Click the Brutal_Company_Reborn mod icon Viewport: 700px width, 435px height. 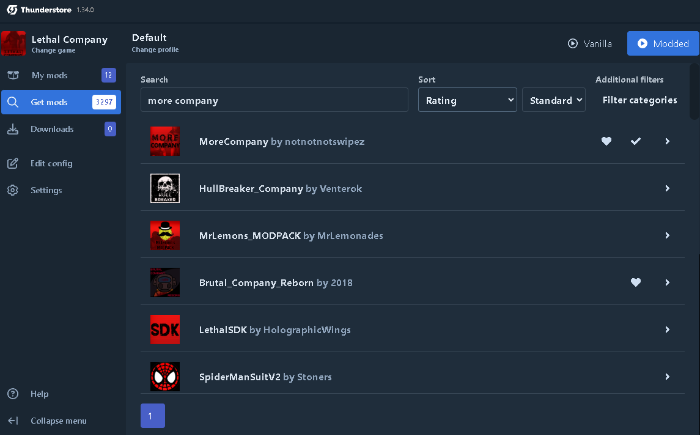(x=165, y=282)
